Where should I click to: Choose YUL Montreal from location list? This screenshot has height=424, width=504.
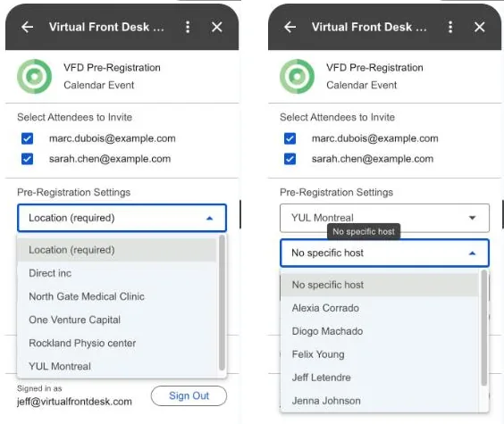click(x=117, y=366)
